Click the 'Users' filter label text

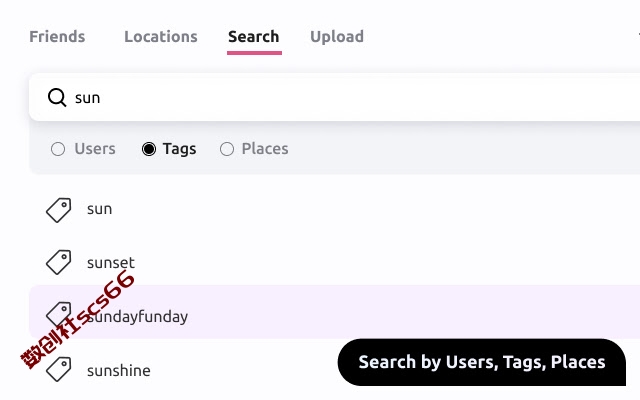click(95, 149)
